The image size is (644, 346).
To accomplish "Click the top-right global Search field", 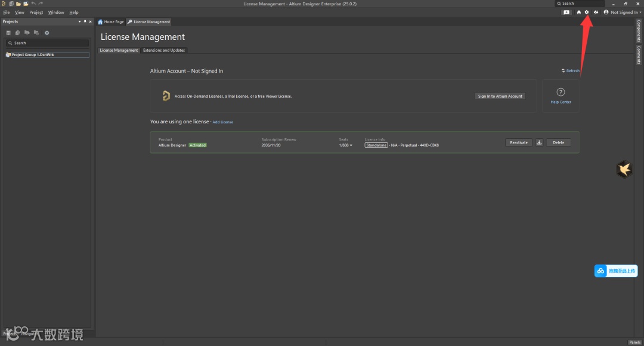I will pos(580,4).
